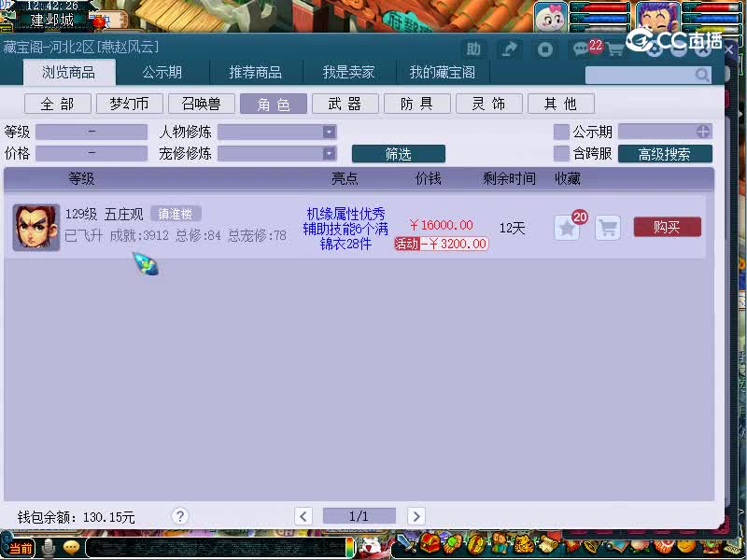Select the 全部 category
This screenshot has width=747, height=560.
click(x=57, y=104)
